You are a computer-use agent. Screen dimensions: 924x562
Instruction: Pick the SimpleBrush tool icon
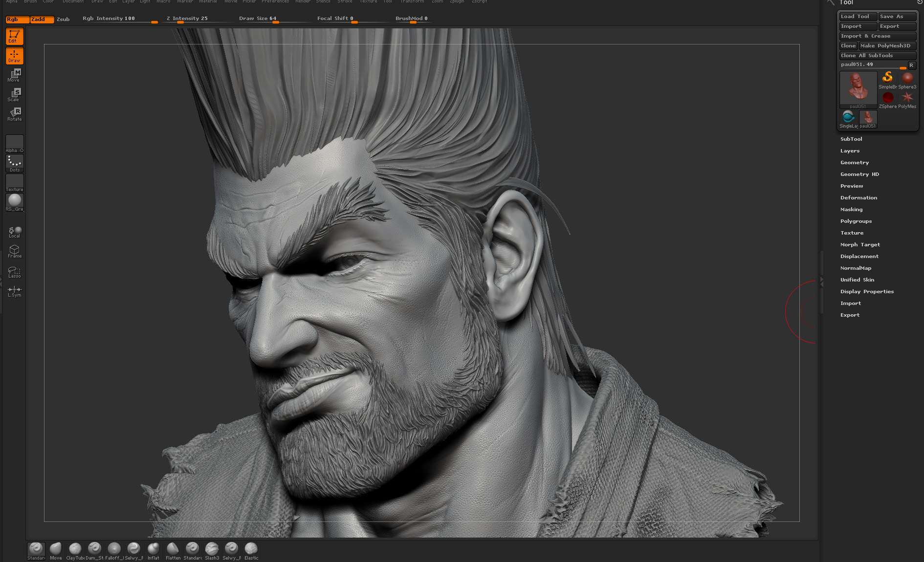pos(887,80)
